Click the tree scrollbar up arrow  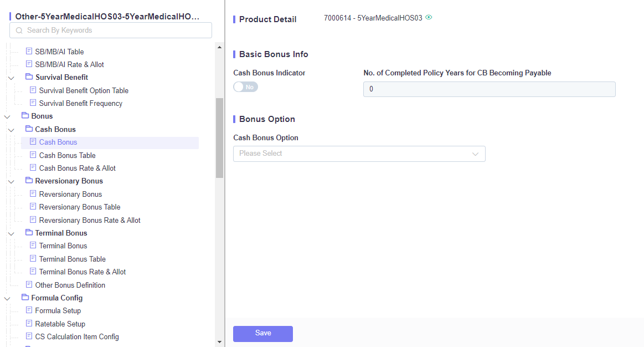(x=219, y=47)
